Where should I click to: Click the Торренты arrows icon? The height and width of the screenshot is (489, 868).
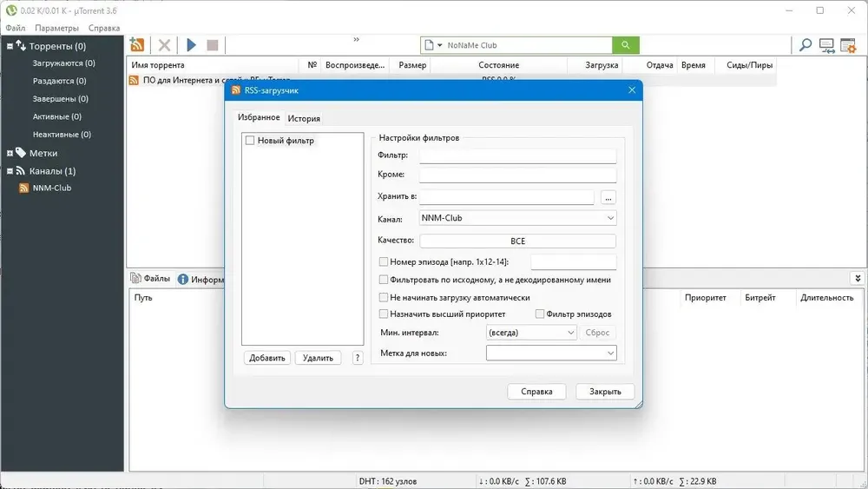[x=21, y=45]
